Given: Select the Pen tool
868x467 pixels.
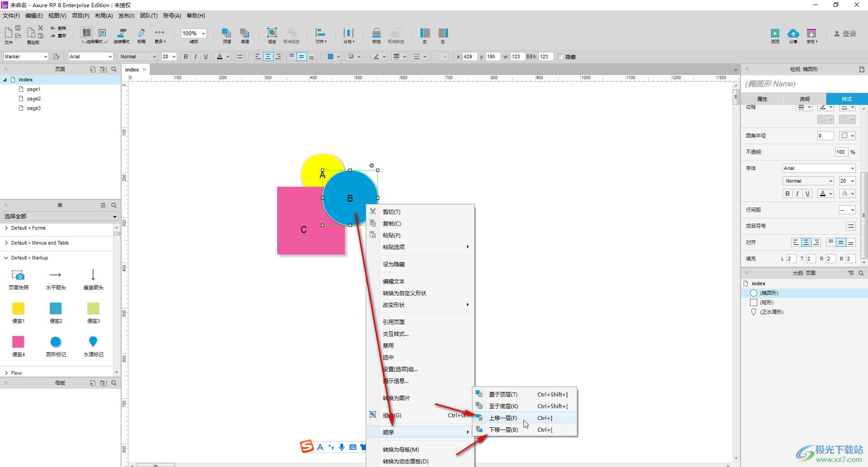Looking at the screenshot, I should pos(142,33).
